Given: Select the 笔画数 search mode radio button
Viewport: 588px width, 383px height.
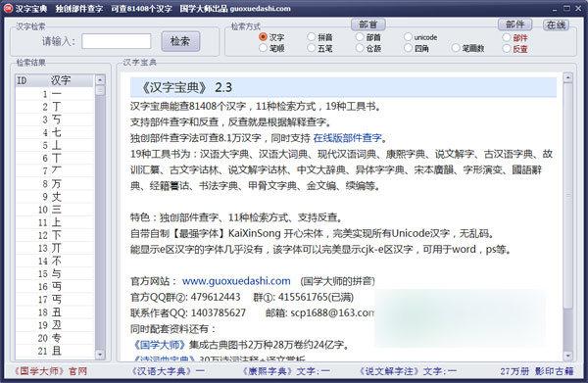Looking at the screenshot, I should (x=456, y=48).
